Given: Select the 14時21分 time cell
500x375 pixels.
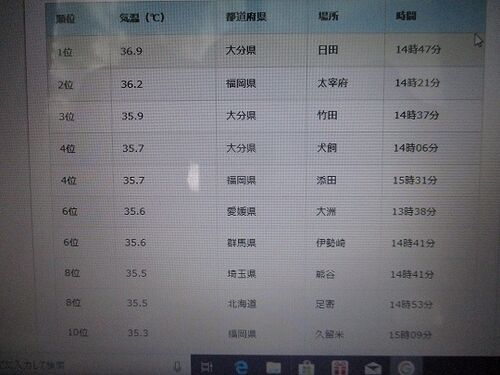Looking at the screenshot, I should point(417,82).
